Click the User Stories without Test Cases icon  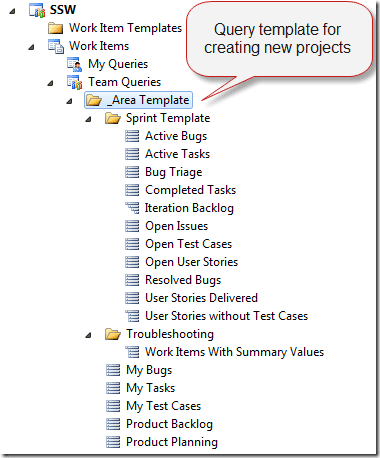(x=132, y=316)
